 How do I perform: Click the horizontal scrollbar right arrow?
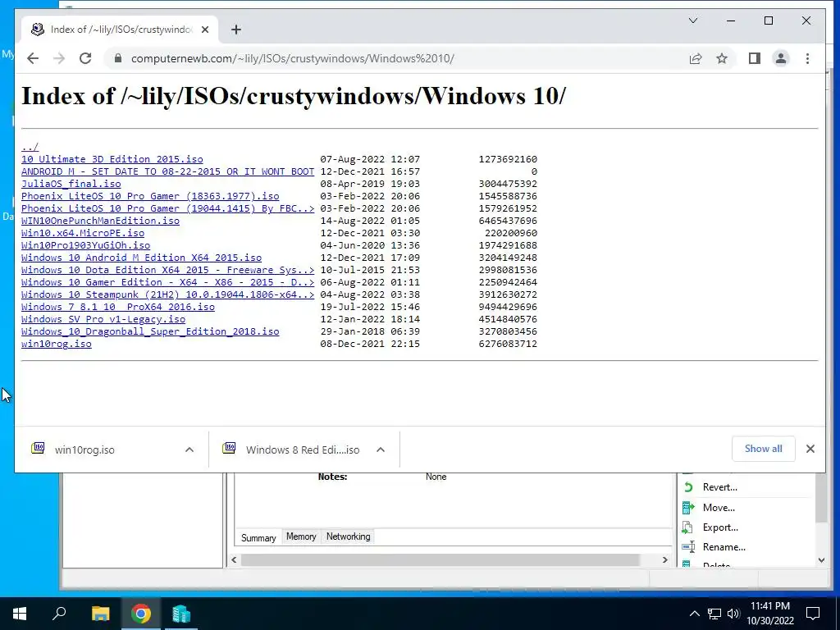coord(664,559)
